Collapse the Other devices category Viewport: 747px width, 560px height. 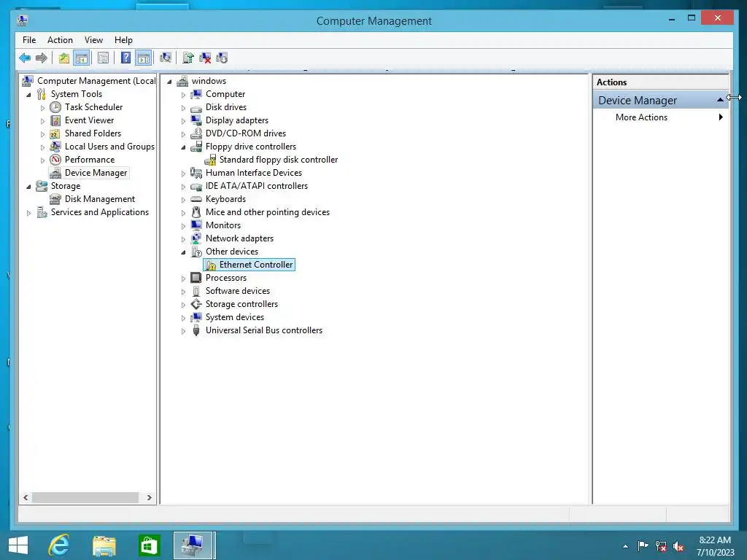click(x=183, y=252)
